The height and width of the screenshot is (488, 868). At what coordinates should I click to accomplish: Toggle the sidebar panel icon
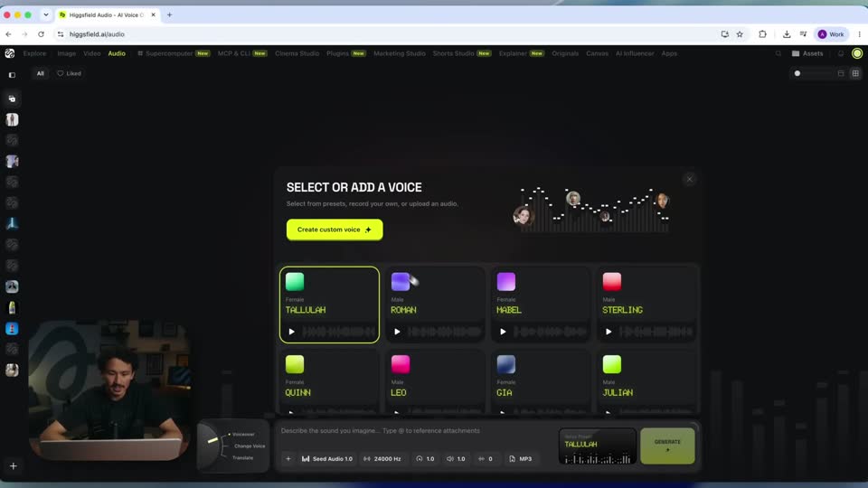(x=12, y=75)
